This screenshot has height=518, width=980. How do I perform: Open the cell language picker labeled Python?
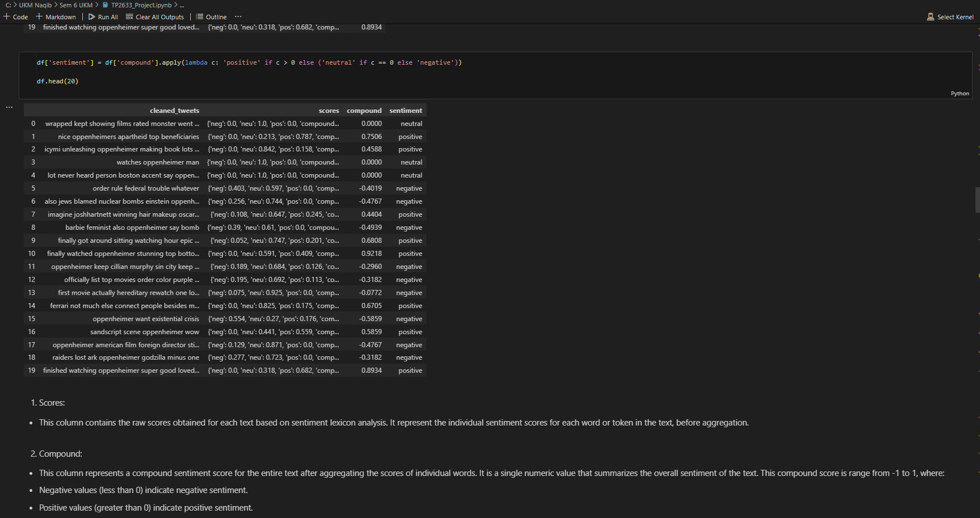coord(960,93)
